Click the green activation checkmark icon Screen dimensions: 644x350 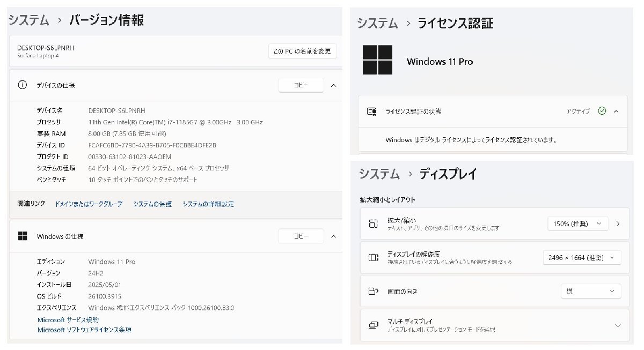click(602, 111)
